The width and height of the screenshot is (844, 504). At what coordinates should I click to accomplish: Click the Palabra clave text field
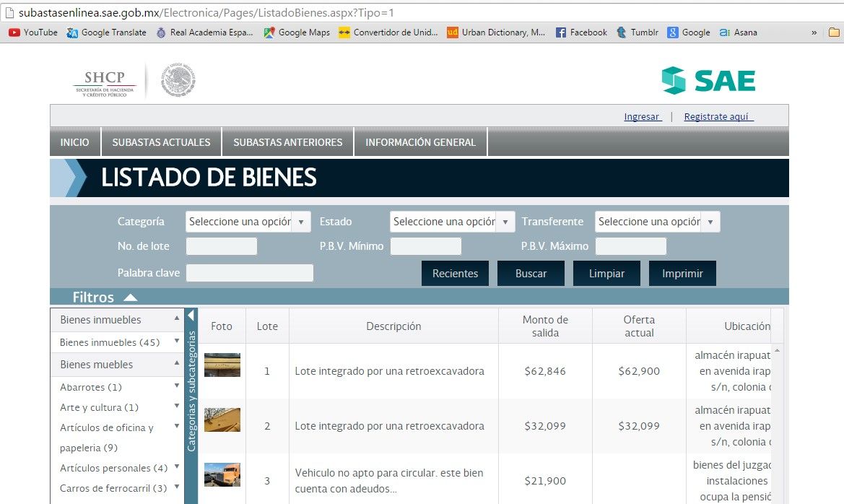[x=250, y=273]
